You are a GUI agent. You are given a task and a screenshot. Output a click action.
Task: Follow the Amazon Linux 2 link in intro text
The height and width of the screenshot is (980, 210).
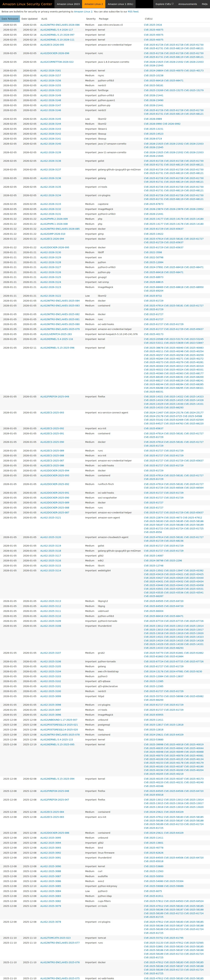pyautogui.click(x=83, y=12)
